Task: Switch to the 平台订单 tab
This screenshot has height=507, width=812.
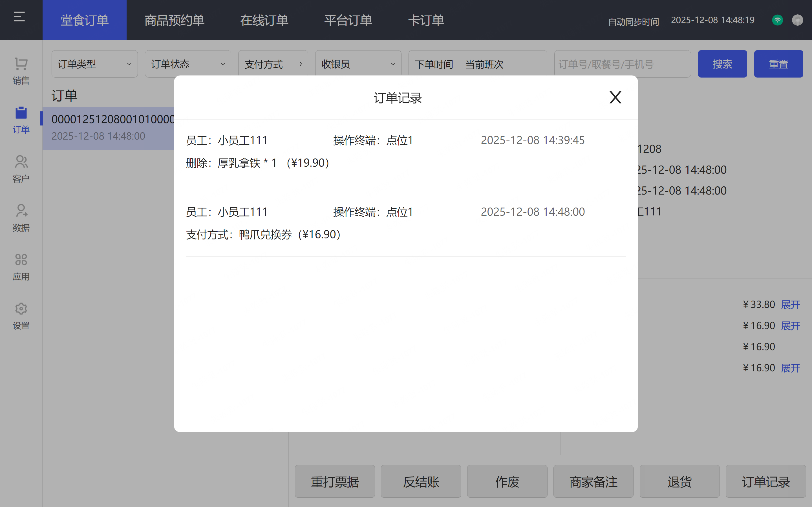Action: pyautogui.click(x=348, y=20)
